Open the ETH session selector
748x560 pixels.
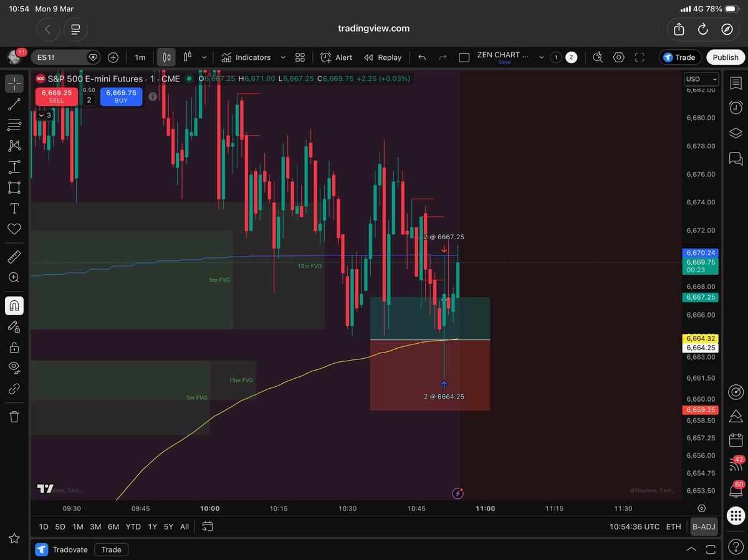coord(673,527)
